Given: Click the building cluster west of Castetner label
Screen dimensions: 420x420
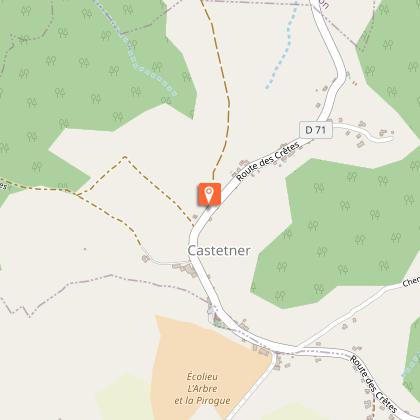Looking at the screenshot, I should click(x=185, y=269).
